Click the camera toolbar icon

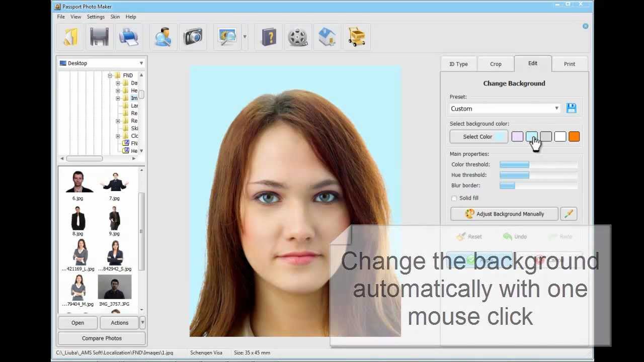click(x=193, y=37)
